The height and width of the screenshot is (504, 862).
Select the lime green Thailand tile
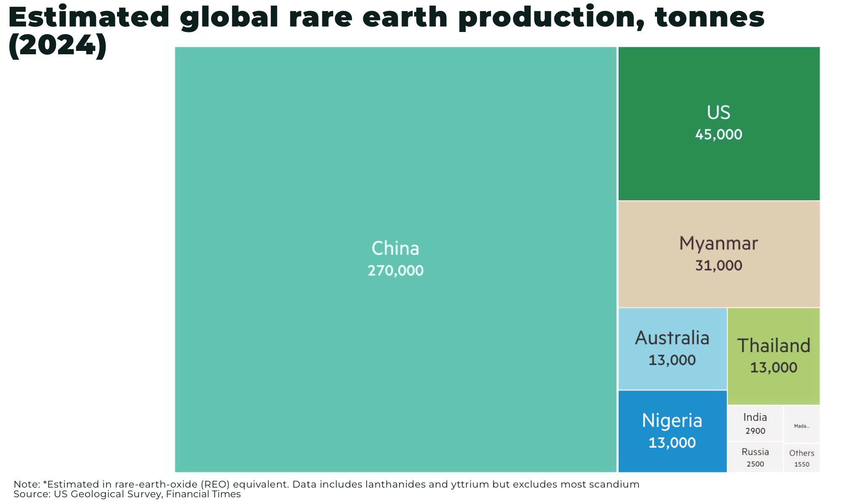(x=774, y=356)
